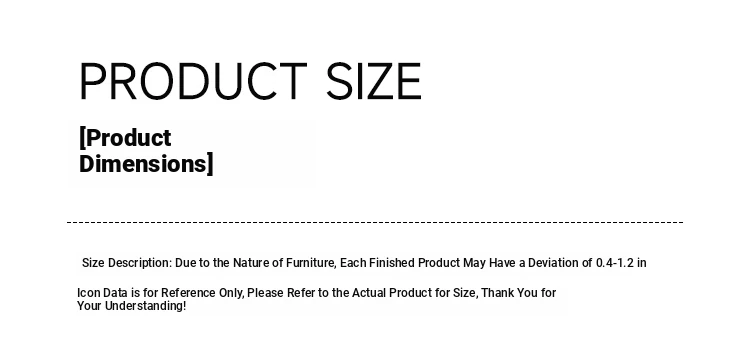Click the words Actual Product
The width and height of the screenshot is (750, 363).
(392, 292)
